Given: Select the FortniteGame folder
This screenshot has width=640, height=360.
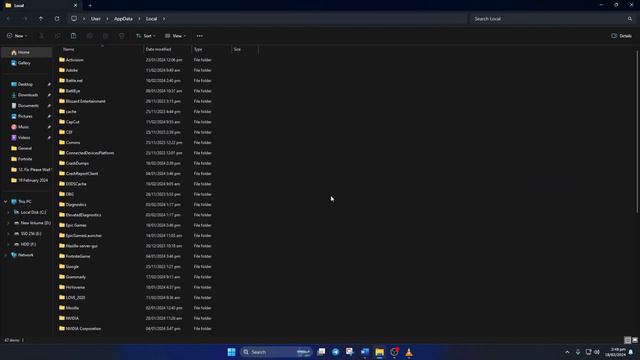Looking at the screenshot, I should click(x=78, y=256).
